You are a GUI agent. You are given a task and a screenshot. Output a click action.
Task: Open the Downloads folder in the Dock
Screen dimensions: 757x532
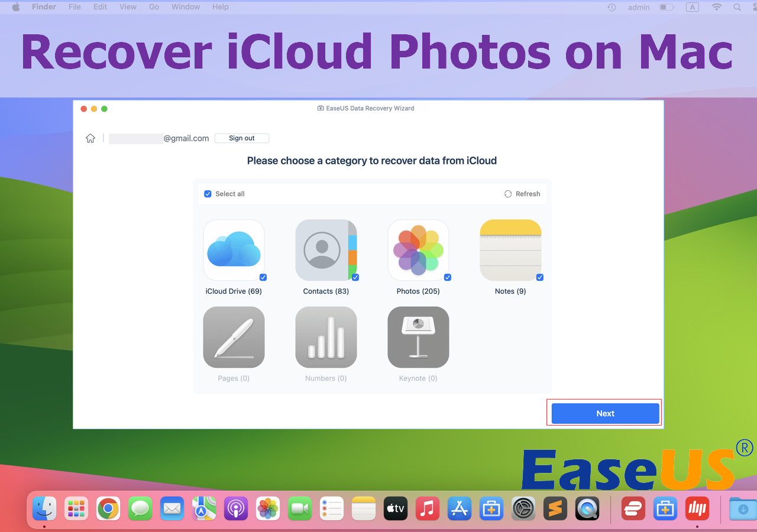(x=742, y=508)
